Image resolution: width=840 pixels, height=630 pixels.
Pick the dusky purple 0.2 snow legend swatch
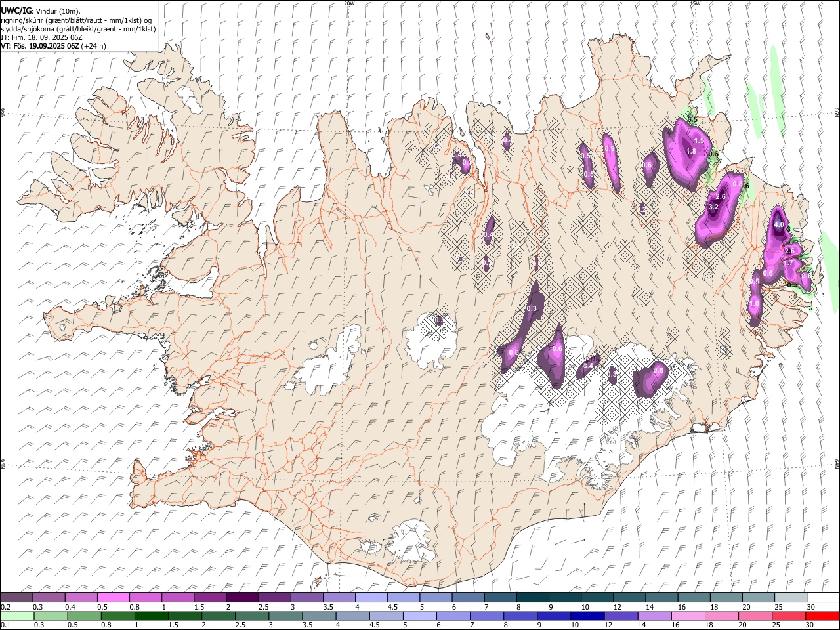[16, 597]
